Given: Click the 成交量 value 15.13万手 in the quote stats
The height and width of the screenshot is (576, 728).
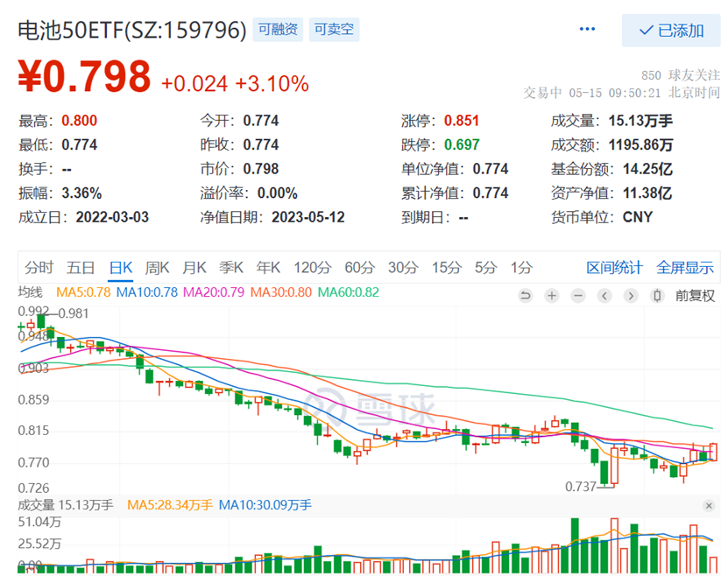Looking at the screenshot, I should click(640, 121).
